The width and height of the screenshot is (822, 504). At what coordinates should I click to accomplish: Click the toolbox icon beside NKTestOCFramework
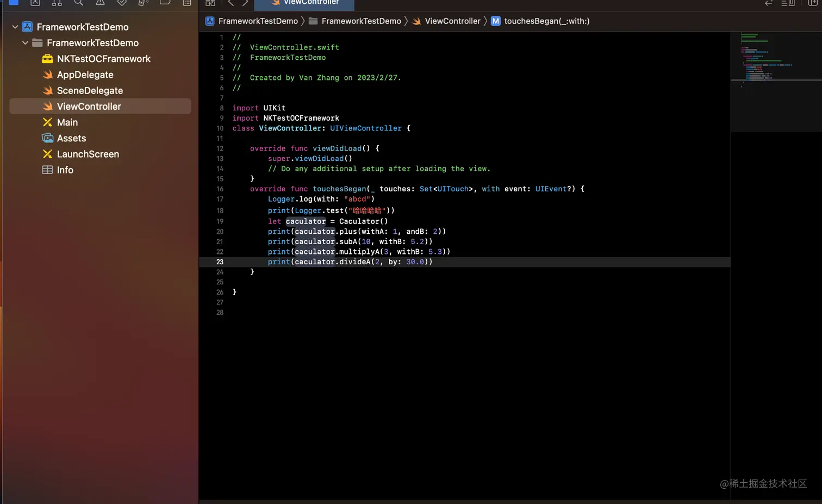[47, 59]
